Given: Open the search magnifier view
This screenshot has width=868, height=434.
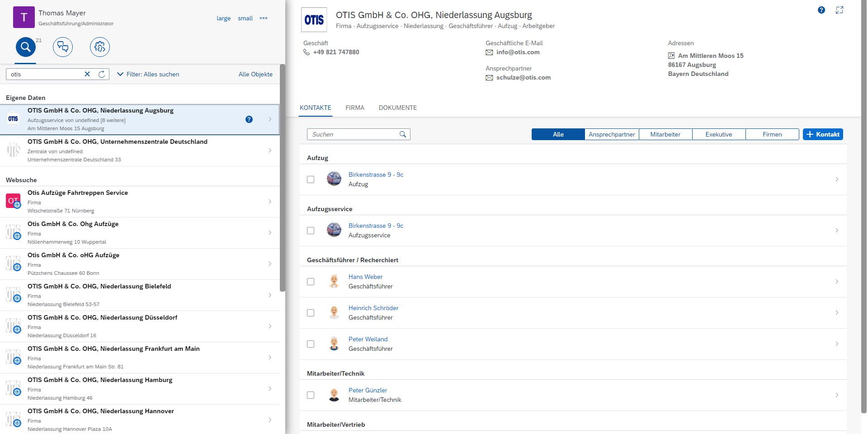Looking at the screenshot, I should click(26, 47).
